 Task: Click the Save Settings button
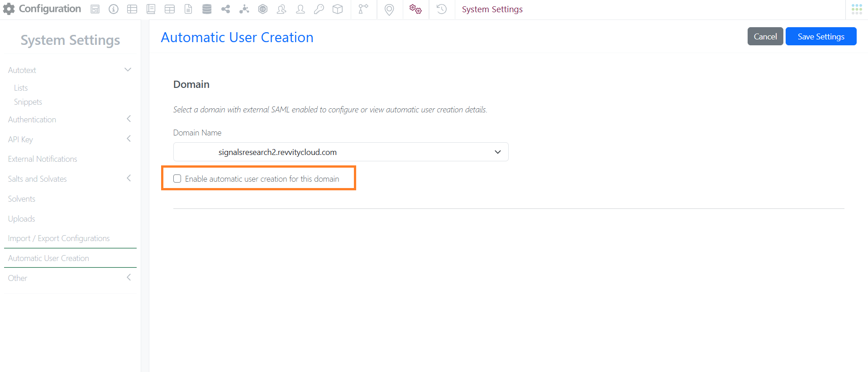tap(821, 36)
